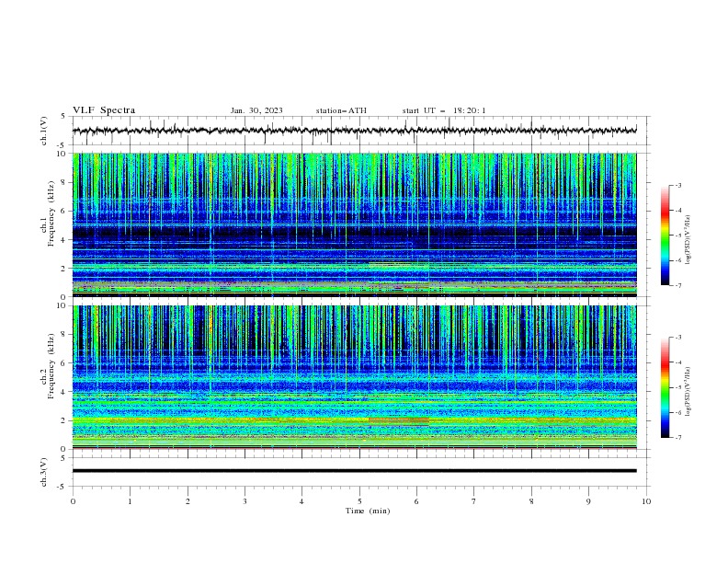This screenshot has width=728, height=563.
Task: Click the time axis tick label "1"
Action: tap(130, 501)
